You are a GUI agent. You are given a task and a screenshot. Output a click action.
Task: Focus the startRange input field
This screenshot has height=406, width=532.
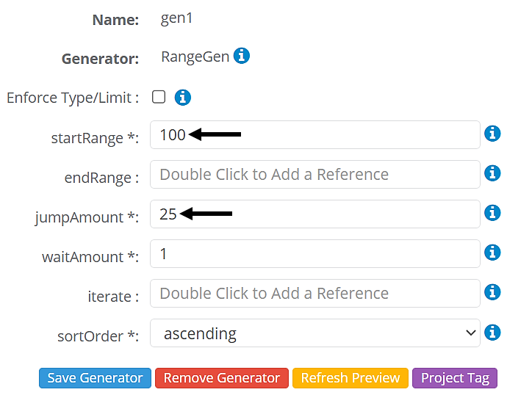[331, 135]
